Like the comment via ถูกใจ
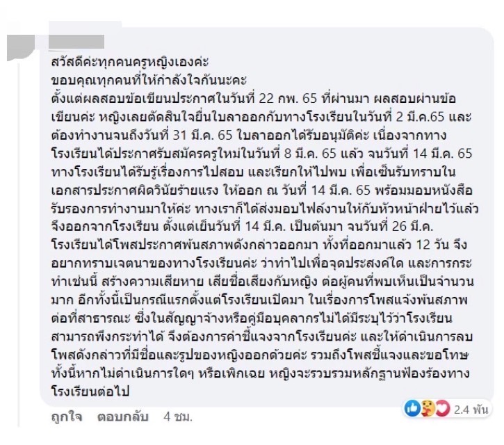Image resolution: width=504 pixels, height=445 pixels. [x=67, y=416]
